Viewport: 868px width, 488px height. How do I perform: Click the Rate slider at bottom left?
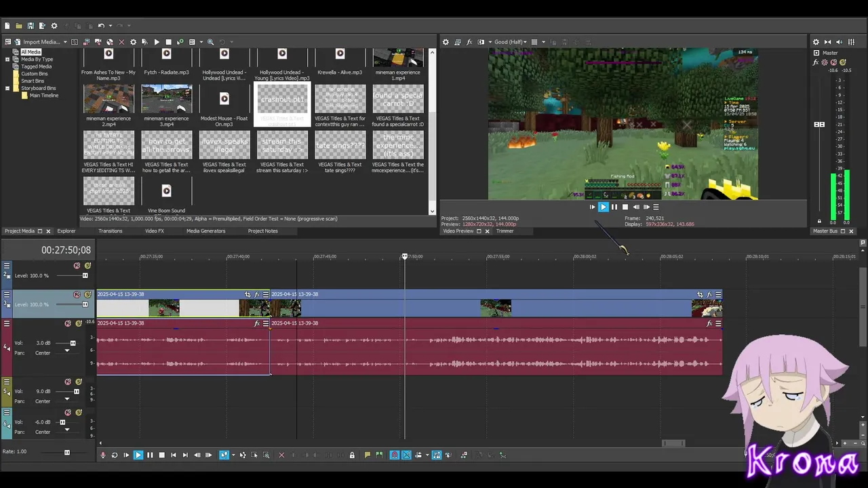click(x=66, y=452)
